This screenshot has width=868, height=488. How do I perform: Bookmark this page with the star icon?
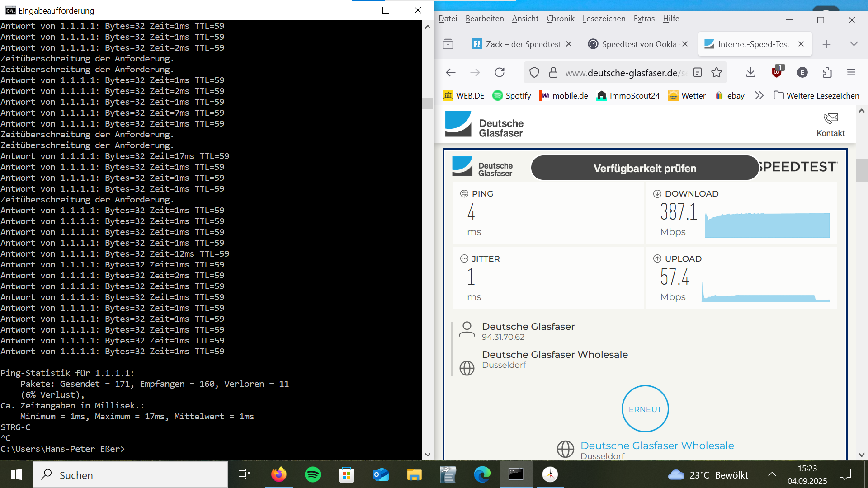coord(717,72)
